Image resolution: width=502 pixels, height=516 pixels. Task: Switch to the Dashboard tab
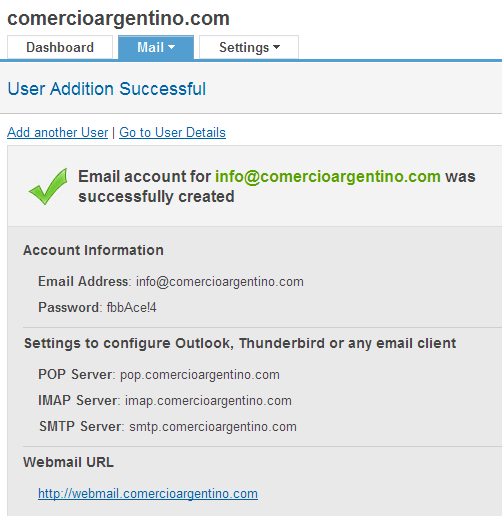tap(60, 47)
